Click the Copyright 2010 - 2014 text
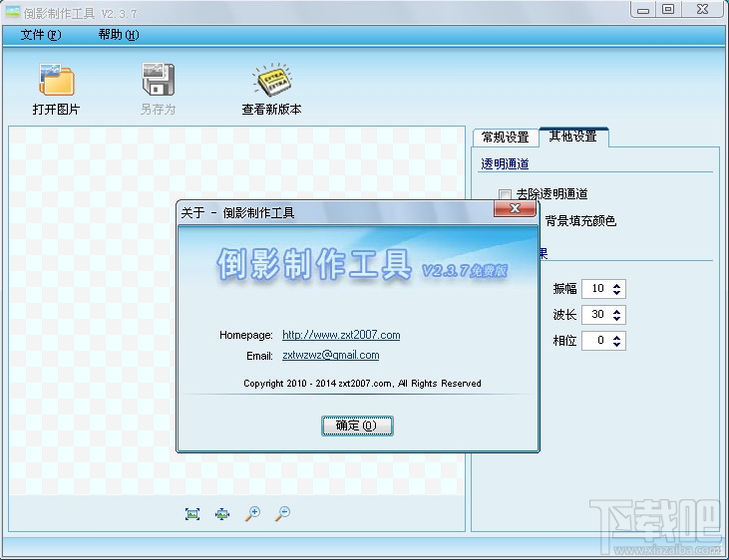 pyautogui.click(x=362, y=384)
